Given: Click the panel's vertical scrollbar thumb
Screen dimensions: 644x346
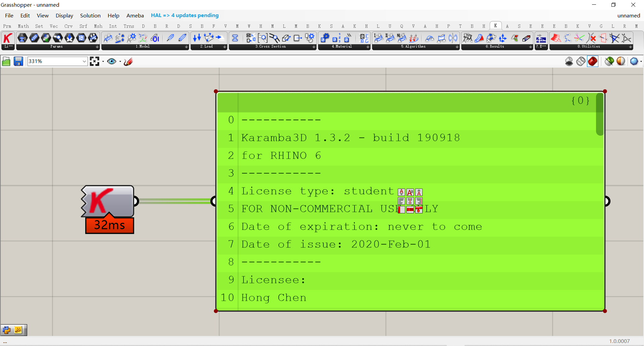Looking at the screenshot, I should tap(600, 114).
